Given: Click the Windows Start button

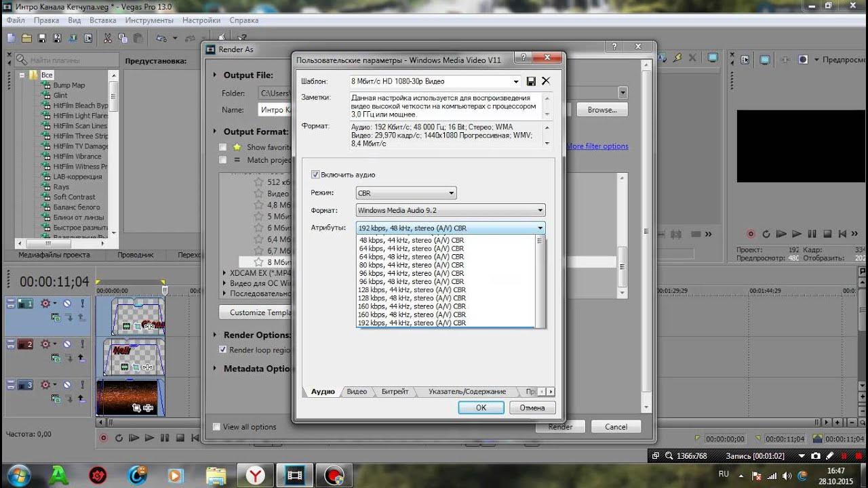Looking at the screenshot, I should click(18, 475).
